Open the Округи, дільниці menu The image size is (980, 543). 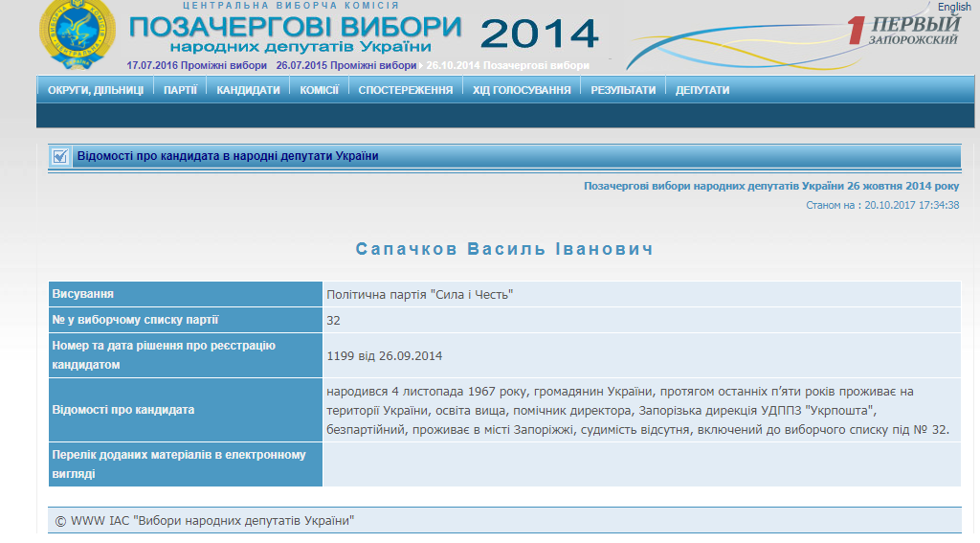click(x=96, y=90)
